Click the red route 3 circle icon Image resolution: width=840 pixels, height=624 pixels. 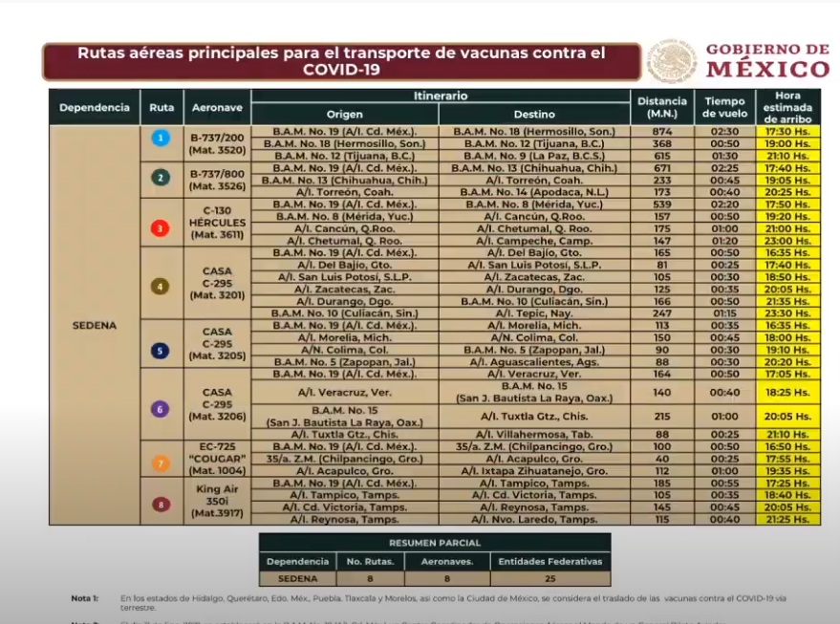click(162, 228)
